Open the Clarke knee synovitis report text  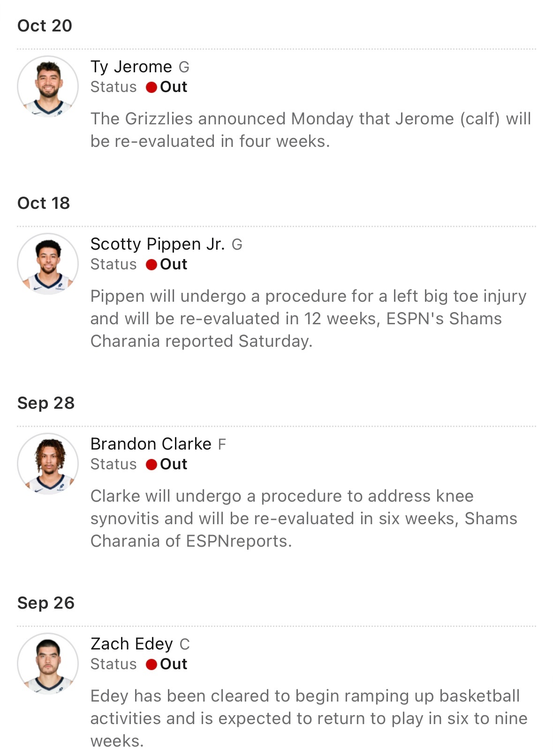click(x=304, y=519)
